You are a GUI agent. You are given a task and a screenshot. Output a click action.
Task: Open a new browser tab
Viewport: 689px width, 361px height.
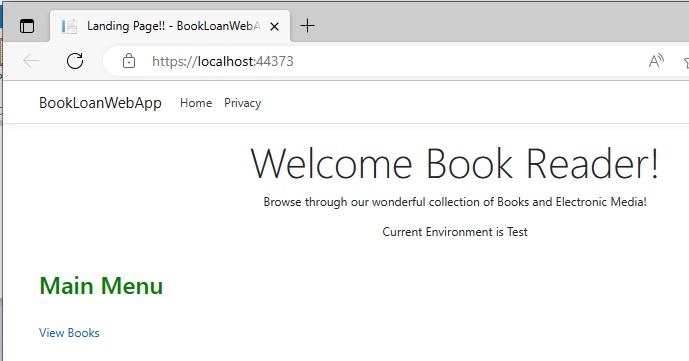[307, 26]
